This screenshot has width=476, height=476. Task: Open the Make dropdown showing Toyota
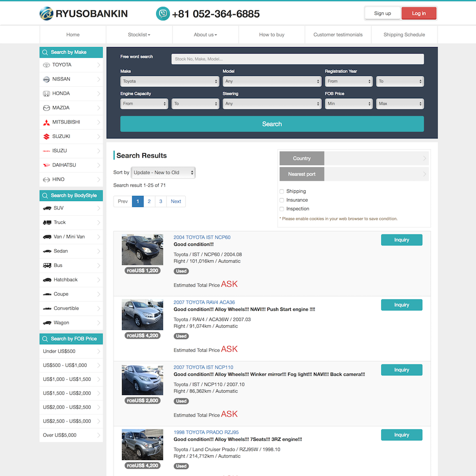[x=170, y=81]
